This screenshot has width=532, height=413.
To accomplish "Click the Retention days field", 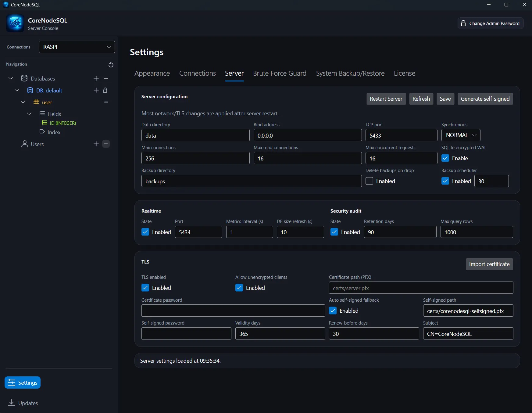I will tap(400, 232).
